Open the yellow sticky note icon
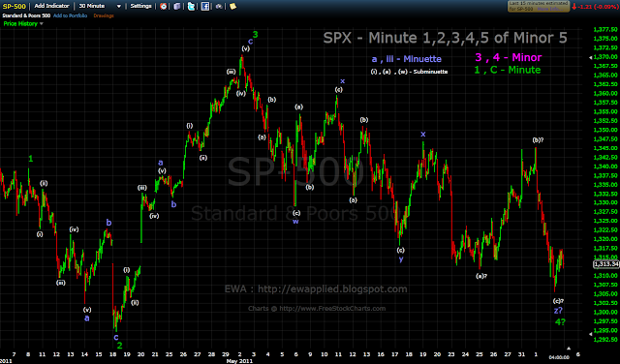 pos(232,7)
